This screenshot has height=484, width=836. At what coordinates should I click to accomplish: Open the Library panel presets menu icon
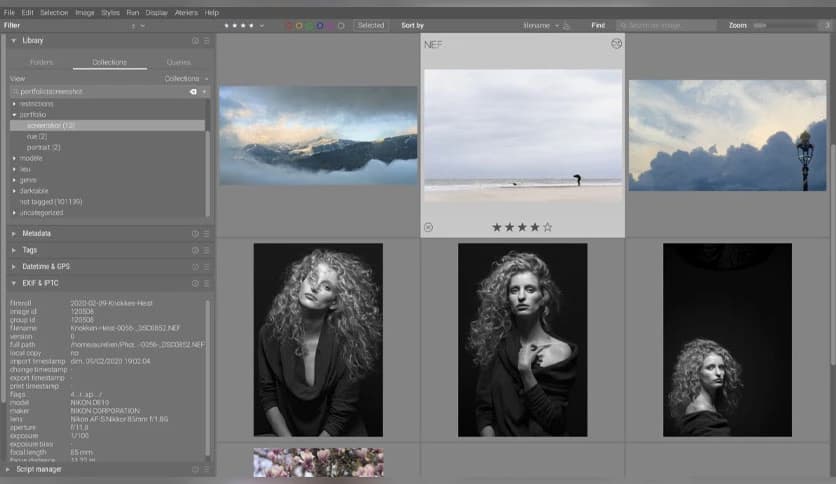click(207, 41)
